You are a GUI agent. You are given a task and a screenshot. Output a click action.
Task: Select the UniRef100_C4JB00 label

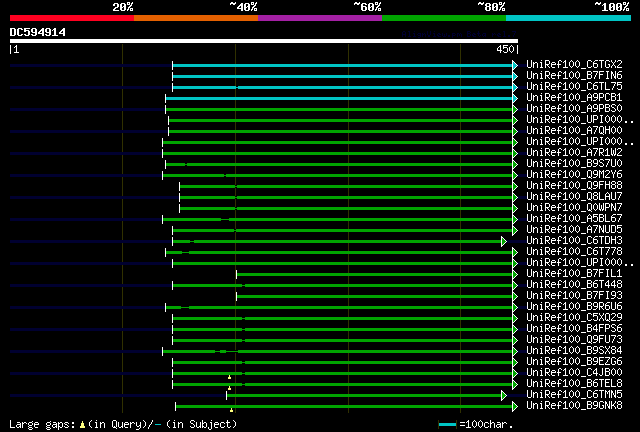point(574,372)
